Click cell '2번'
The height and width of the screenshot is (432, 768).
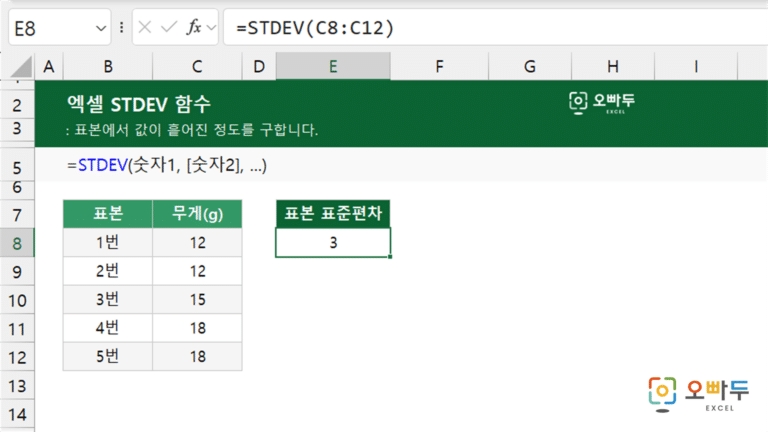[108, 271]
